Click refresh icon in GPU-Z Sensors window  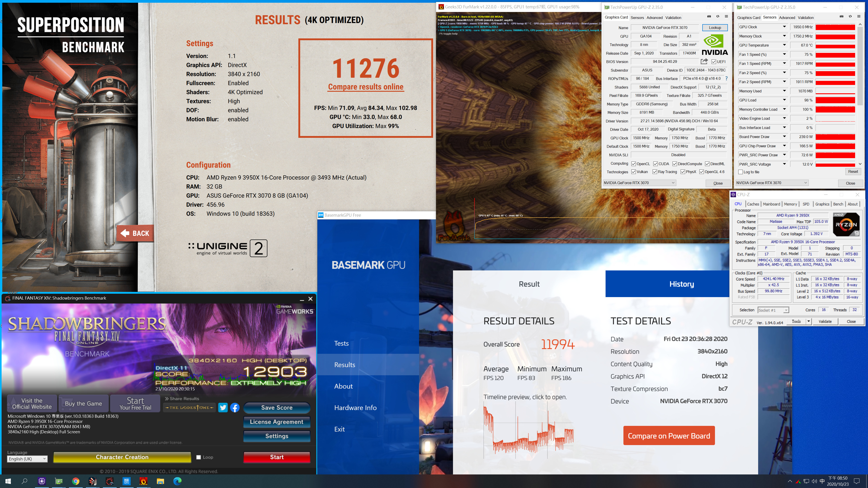pyautogui.click(x=850, y=16)
